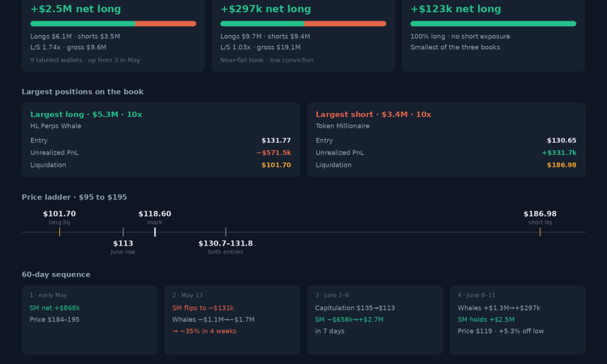The width and height of the screenshot is (607, 364).
Task: Click the both entries tick on ladder
Action: (226, 232)
